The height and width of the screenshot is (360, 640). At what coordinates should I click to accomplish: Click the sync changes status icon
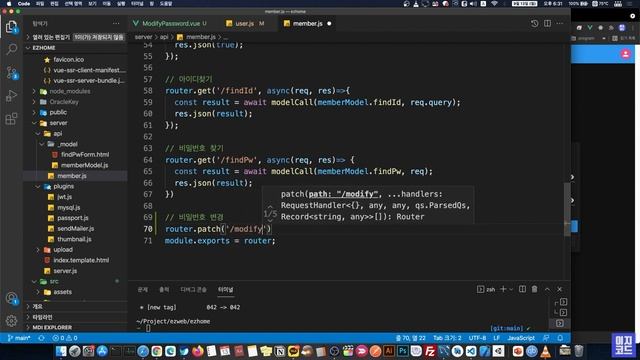[x=41, y=338]
